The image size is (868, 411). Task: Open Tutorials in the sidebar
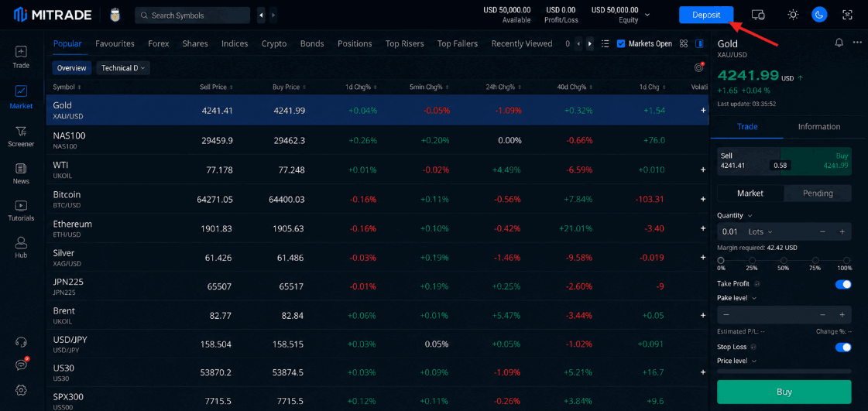21,211
